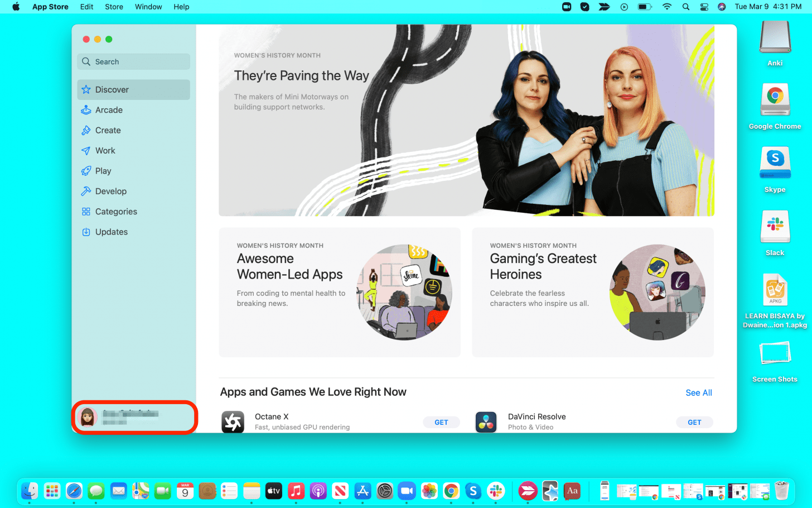Open the Edit menu
The image size is (812, 508).
tap(86, 7)
